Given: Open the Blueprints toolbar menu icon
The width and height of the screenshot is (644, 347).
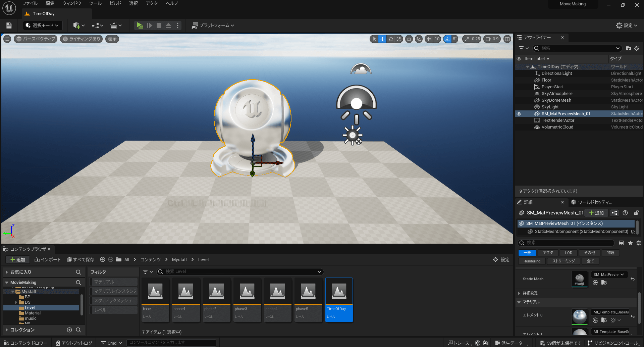Looking at the screenshot, I should [97, 26].
